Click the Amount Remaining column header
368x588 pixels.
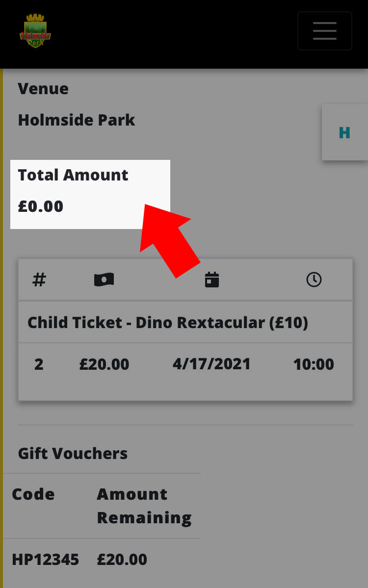click(144, 506)
